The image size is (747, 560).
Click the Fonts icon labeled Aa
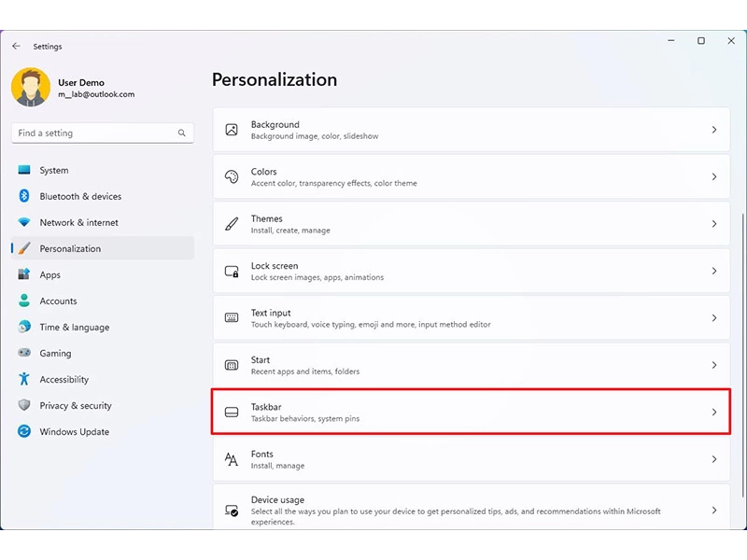coord(231,458)
